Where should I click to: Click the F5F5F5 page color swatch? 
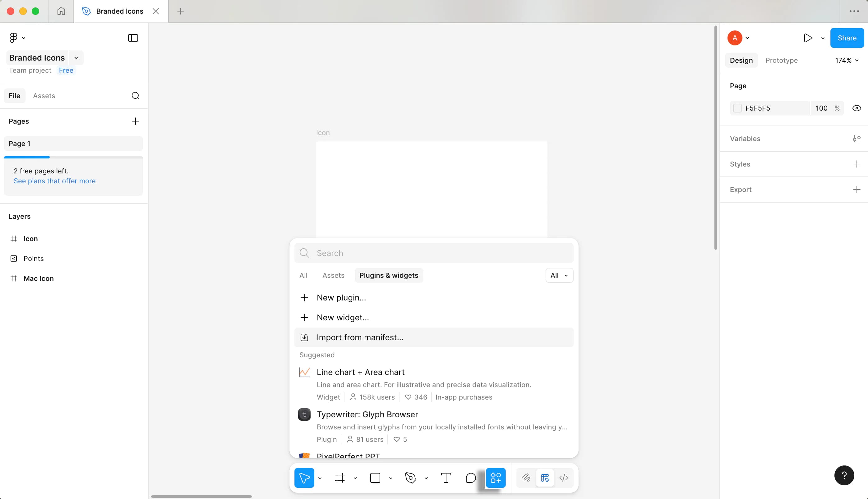[x=737, y=108]
